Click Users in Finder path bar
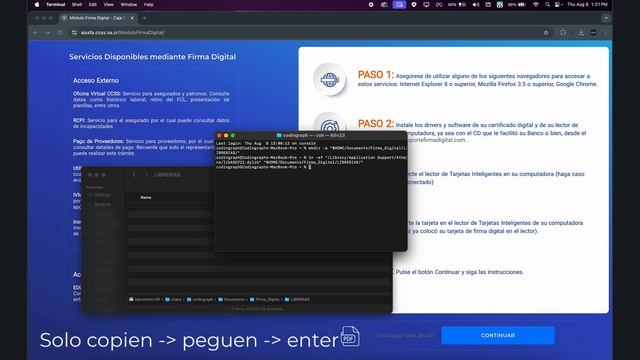Viewport: 640px width, 360px height. pos(173,300)
